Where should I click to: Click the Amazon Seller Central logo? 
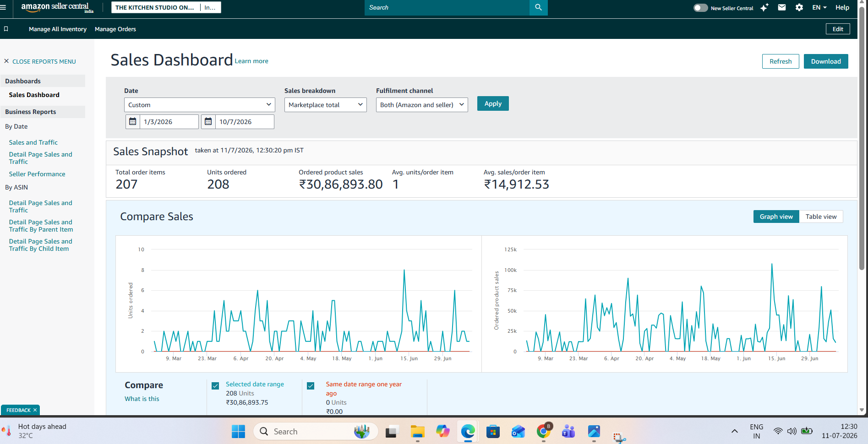(57, 7)
